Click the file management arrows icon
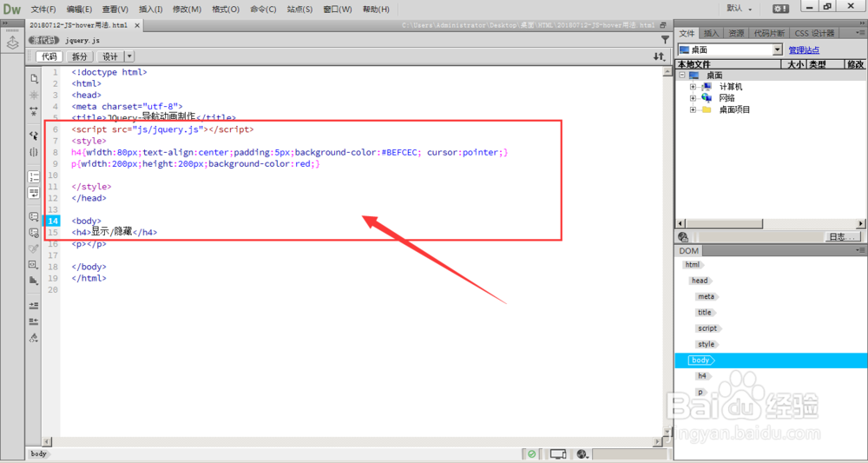 coord(659,56)
